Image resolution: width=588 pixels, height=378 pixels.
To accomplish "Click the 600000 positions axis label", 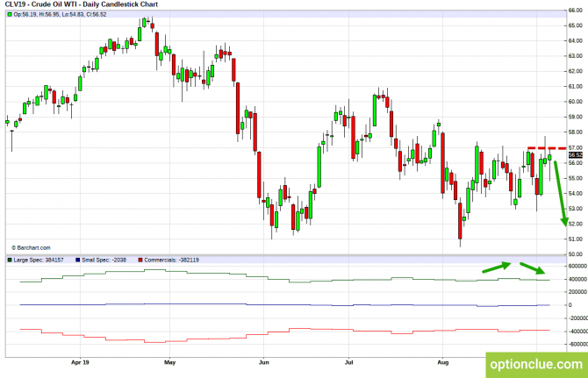I will coord(577,266).
